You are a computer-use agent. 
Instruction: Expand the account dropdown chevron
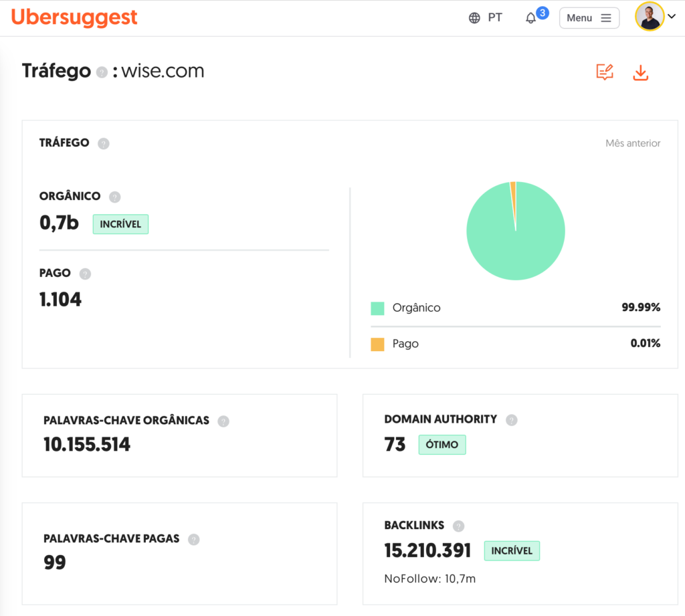(x=672, y=16)
